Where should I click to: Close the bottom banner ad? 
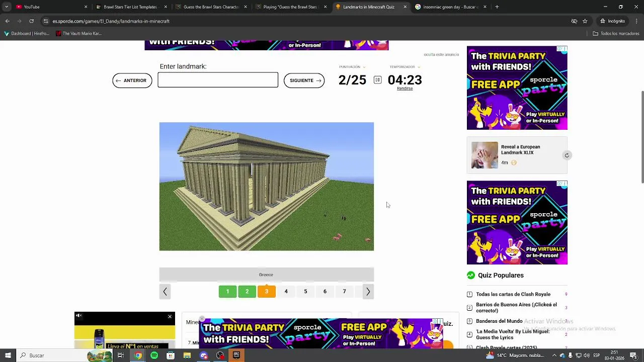(202, 319)
